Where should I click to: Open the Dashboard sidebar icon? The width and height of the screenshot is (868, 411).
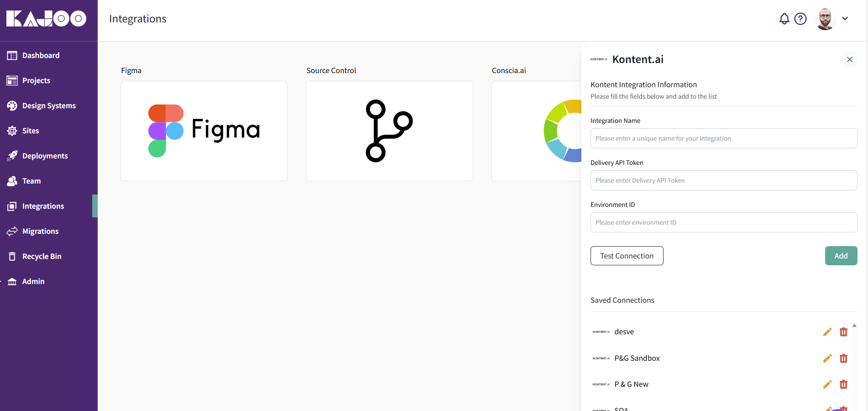pyautogui.click(x=12, y=55)
